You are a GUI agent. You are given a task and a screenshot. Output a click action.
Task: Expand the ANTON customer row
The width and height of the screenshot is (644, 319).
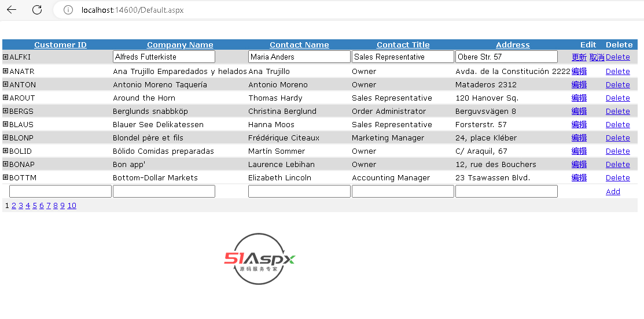click(x=5, y=84)
